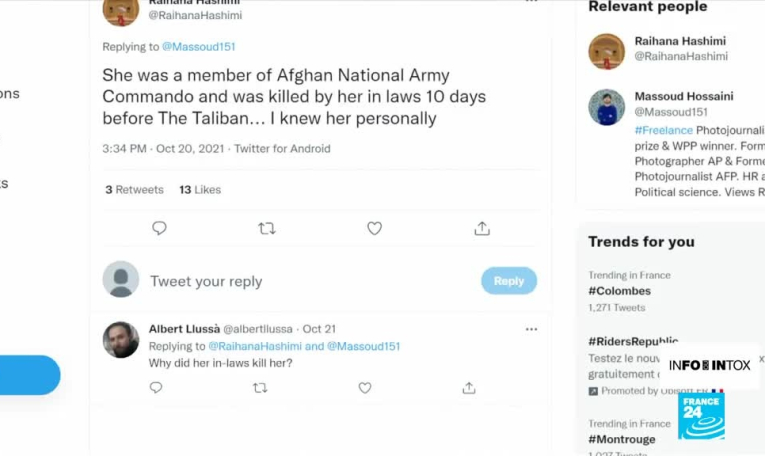
Task: Open the #Colombes trending topic
Action: click(620, 291)
